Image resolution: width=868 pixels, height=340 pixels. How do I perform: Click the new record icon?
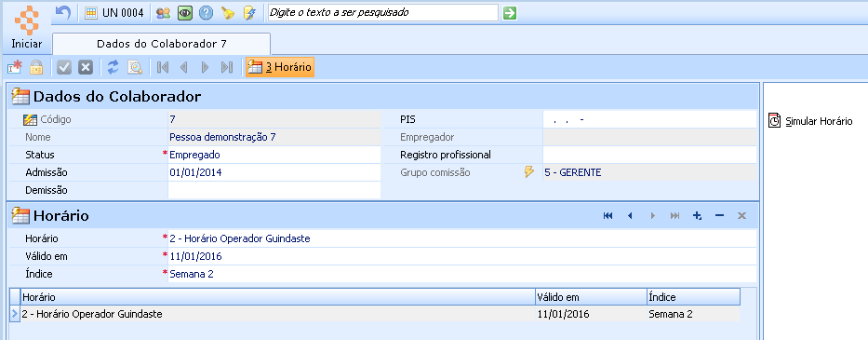(14, 68)
